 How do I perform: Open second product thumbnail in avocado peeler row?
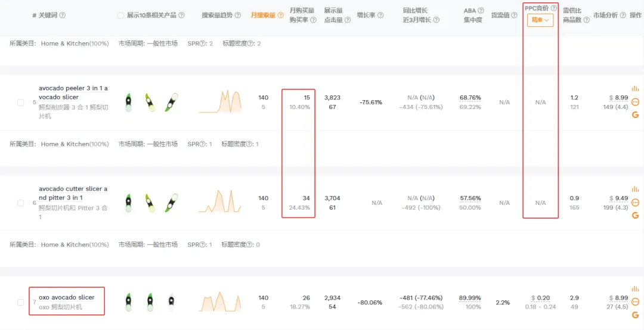click(x=150, y=102)
